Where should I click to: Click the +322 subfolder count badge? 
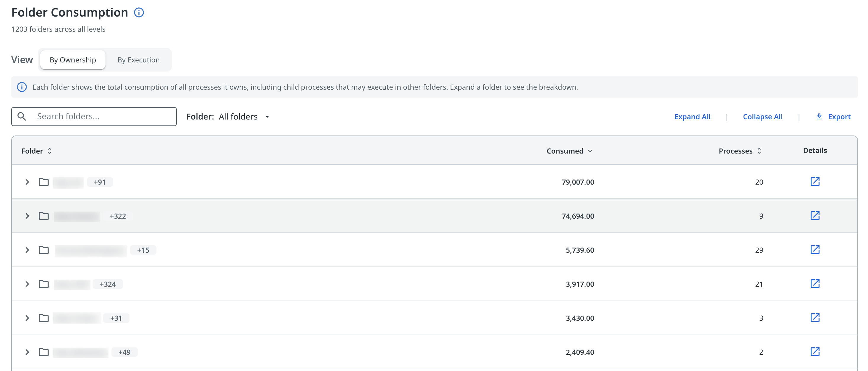pos(118,216)
